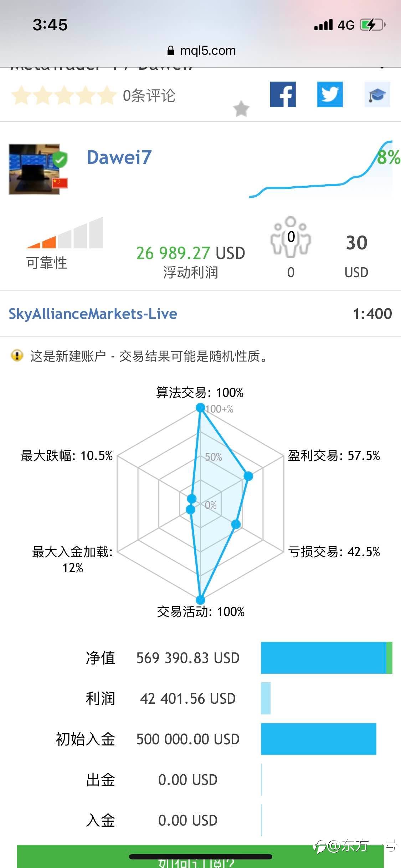The height and width of the screenshot is (868, 401).
Task: Tap the 盈利交易 57.5% radar chart point
Action: pyautogui.click(x=248, y=476)
